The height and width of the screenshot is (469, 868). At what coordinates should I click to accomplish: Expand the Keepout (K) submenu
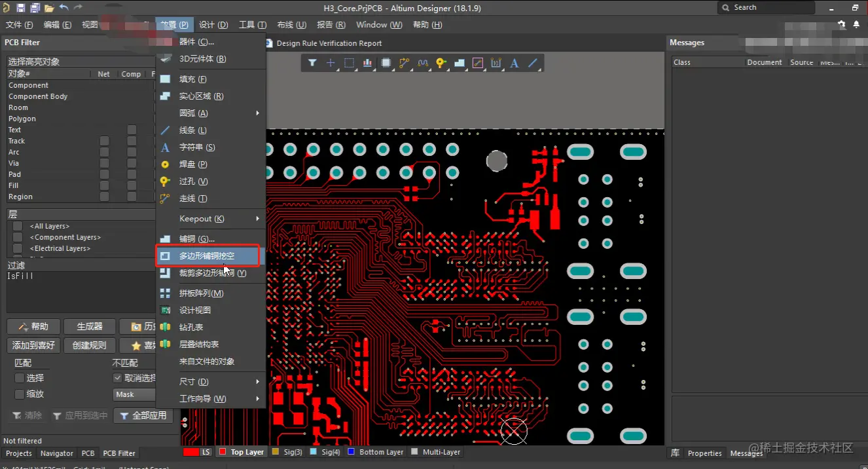211,219
